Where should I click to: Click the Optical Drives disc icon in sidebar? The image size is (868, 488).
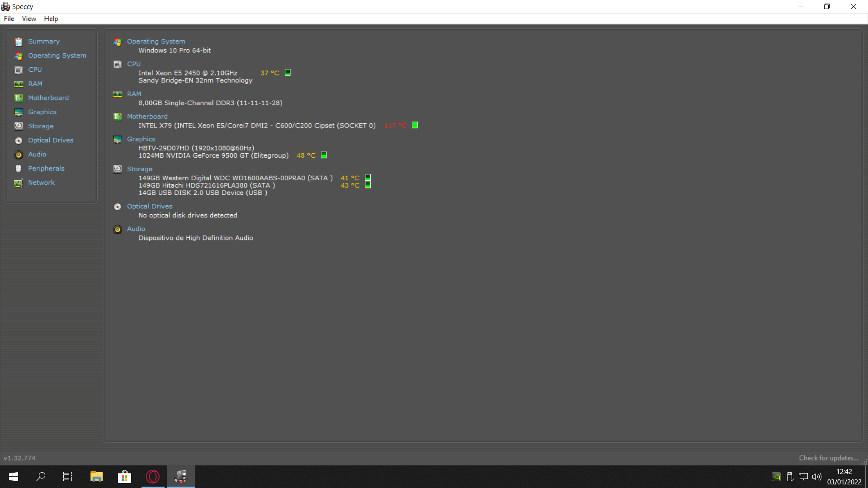point(19,141)
